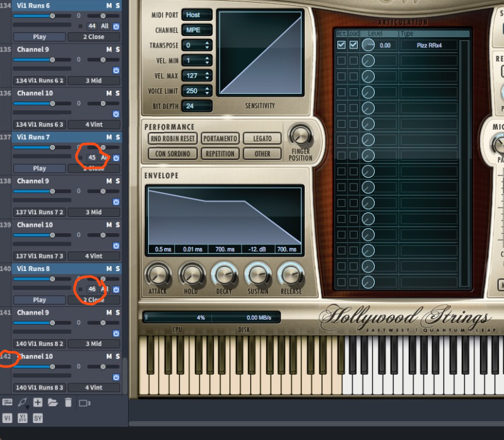Click the Release knob

click(291, 275)
